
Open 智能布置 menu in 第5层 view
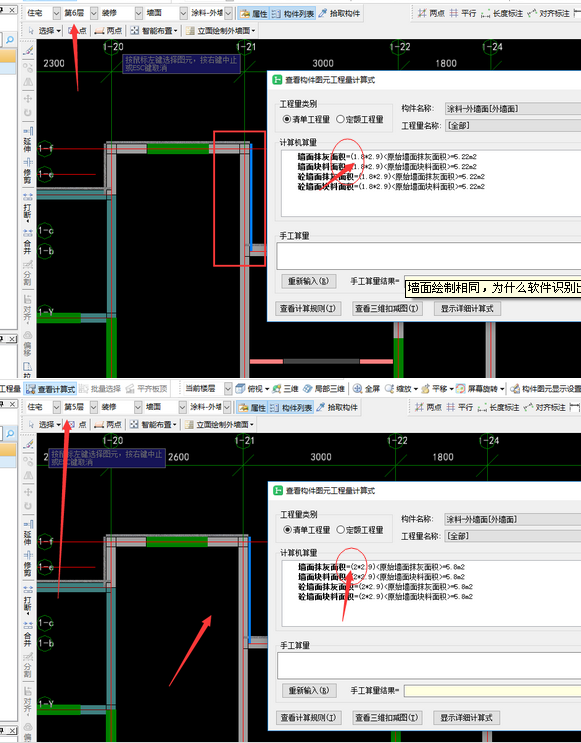[x=154, y=425]
